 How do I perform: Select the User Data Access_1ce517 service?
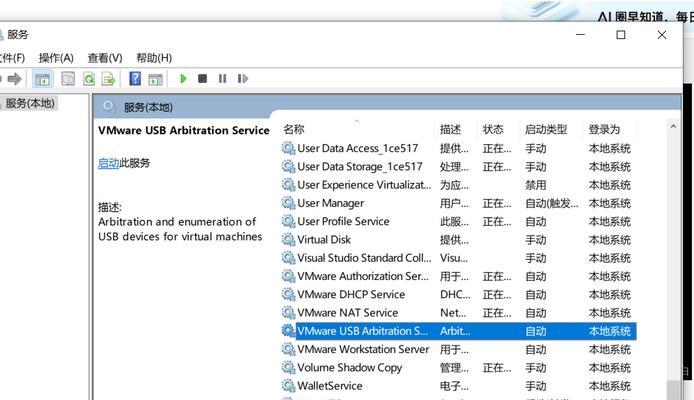(x=459, y=148)
